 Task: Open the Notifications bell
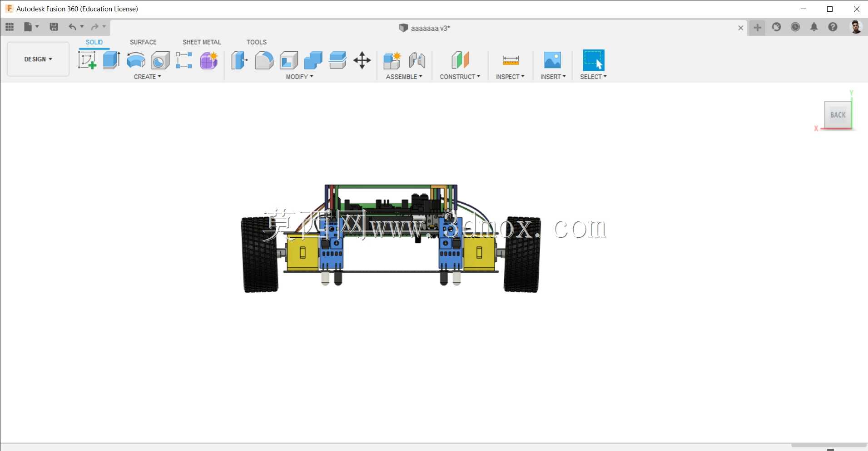tap(814, 27)
